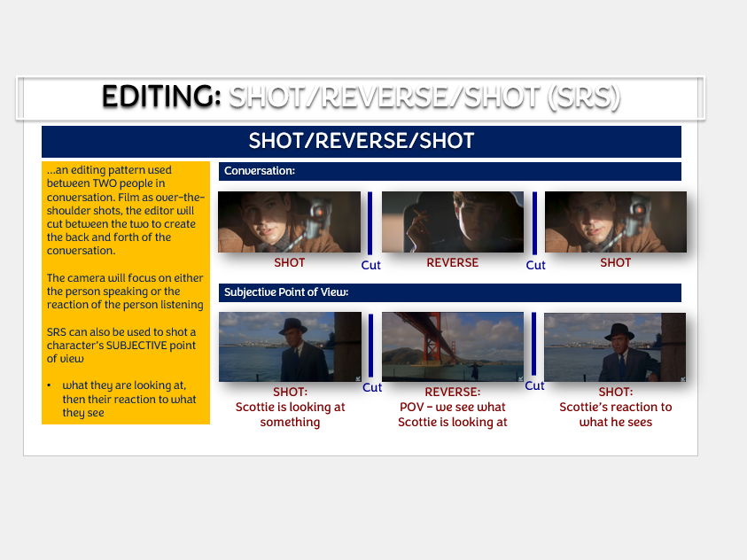Screen dimensions: 747x560
Task: Click the second Cut label in conversation row
Action: [535, 265]
